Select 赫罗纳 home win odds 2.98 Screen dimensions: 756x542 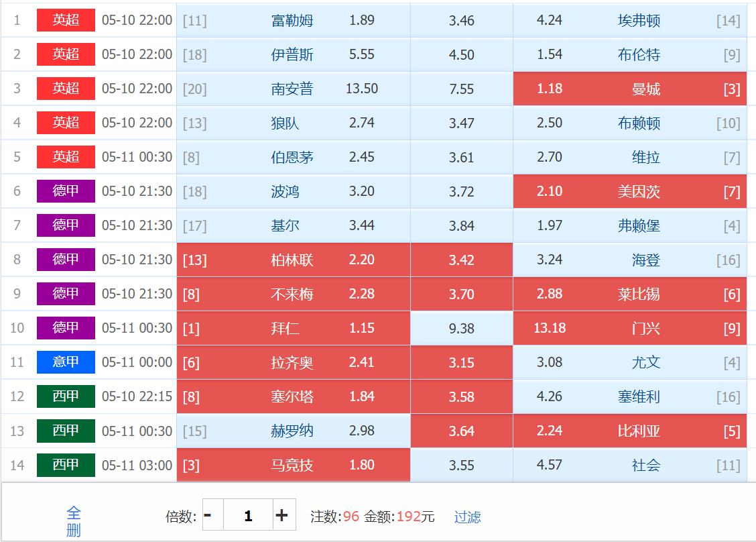[293, 431]
